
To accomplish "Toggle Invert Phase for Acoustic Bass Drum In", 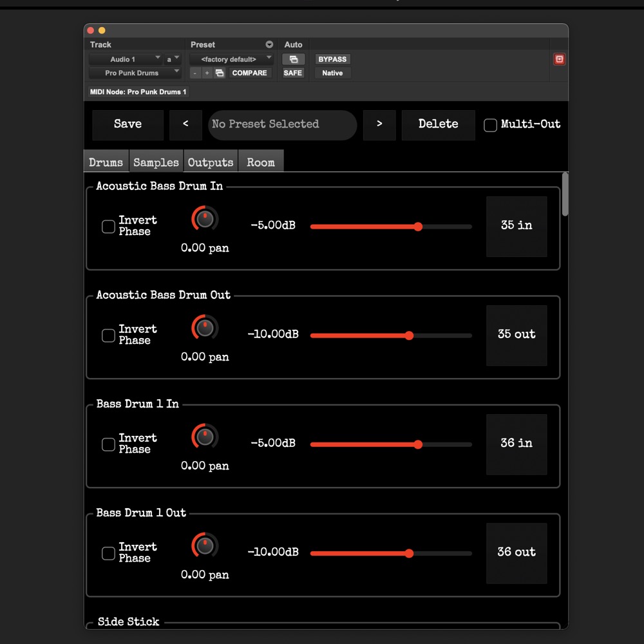I will [x=108, y=226].
